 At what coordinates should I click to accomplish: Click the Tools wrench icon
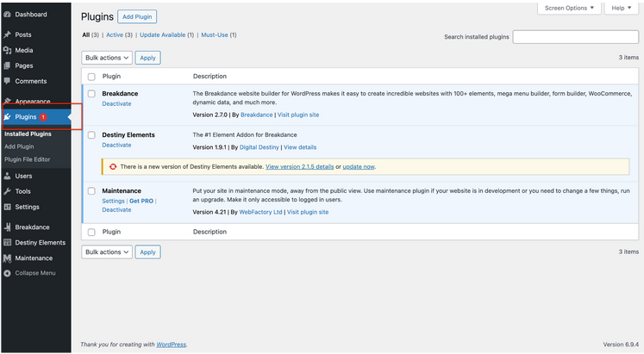coord(7,191)
